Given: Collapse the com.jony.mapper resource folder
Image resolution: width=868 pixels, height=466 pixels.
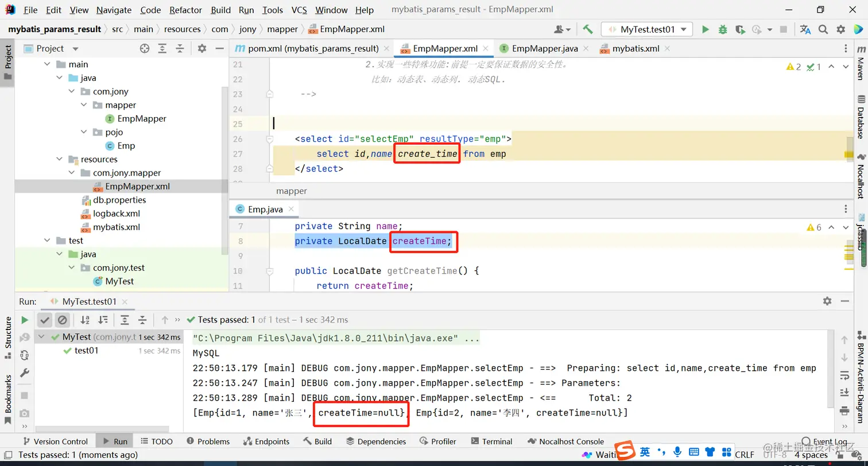Looking at the screenshot, I should (72, 173).
